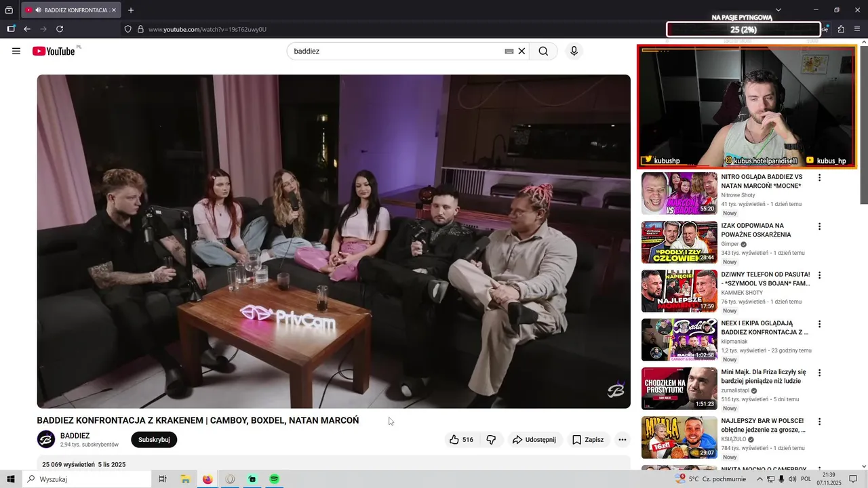Open options menu for DZIWNY TELEFON video
The width and height of the screenshot is (868, 488).
pyautogui.click(x=819, y=275)
